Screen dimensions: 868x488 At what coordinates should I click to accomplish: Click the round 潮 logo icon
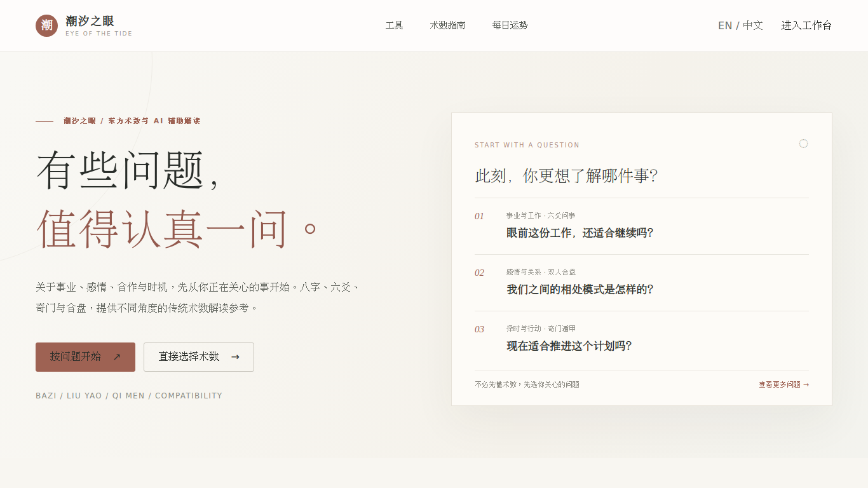pyautogui.click(x=46, y=25)
